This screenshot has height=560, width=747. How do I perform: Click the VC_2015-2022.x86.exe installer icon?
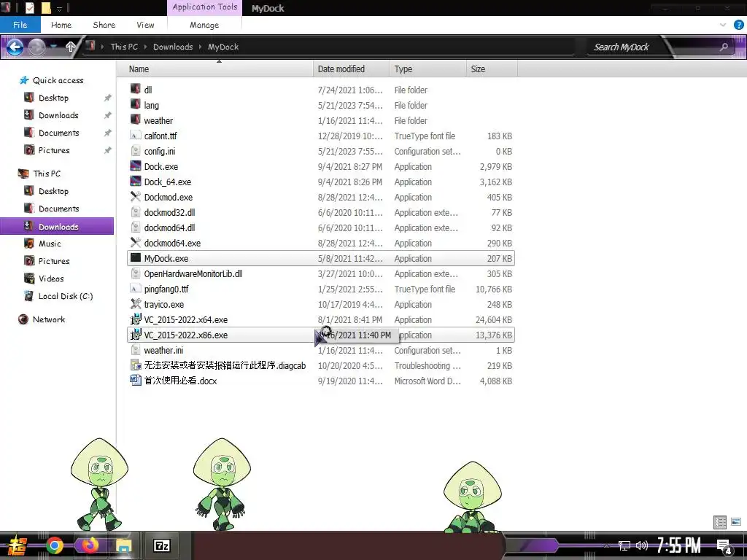pos(135,335)
